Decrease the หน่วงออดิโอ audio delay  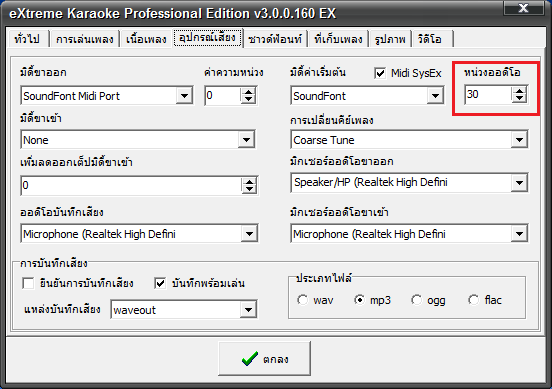tap(520, 98)
